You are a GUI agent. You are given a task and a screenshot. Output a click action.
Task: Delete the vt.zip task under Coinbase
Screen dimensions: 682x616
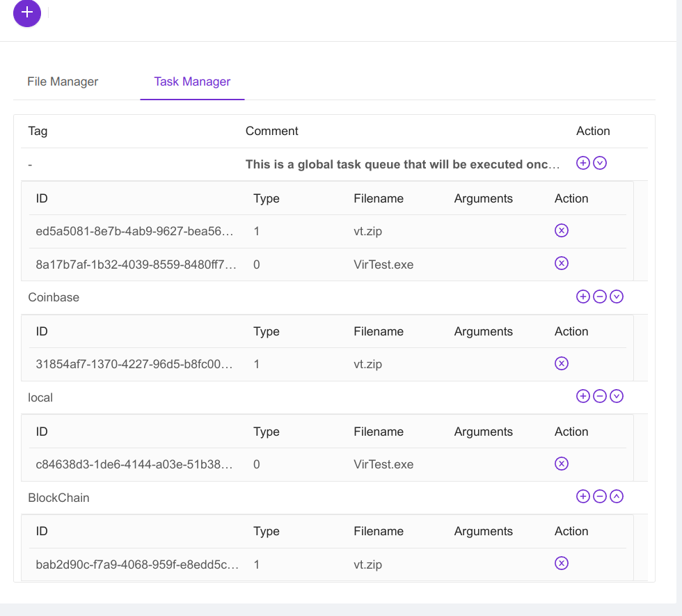562,363
